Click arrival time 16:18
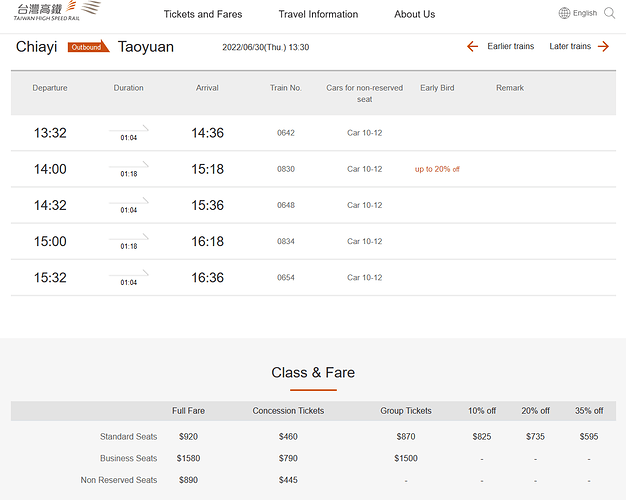Image resolution: width=626 pixels, height=500 pixels. coord(207,242)
